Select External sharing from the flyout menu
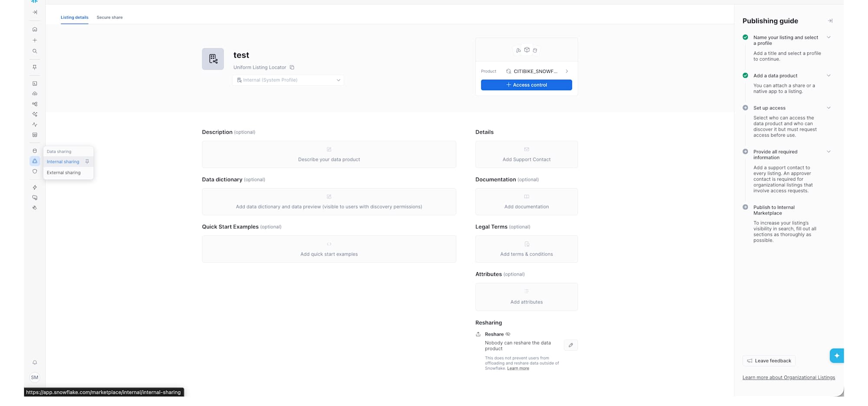 [64, 173]
